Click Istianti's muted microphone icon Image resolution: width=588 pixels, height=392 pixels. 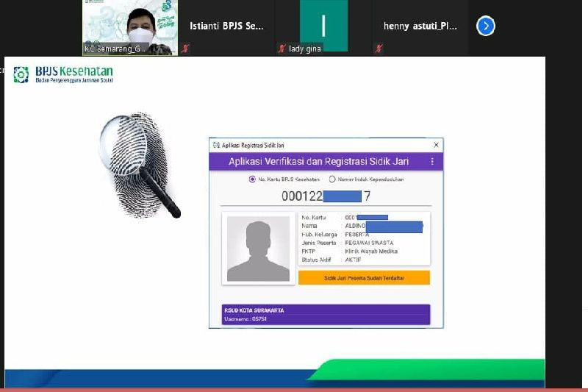(186, 49)
